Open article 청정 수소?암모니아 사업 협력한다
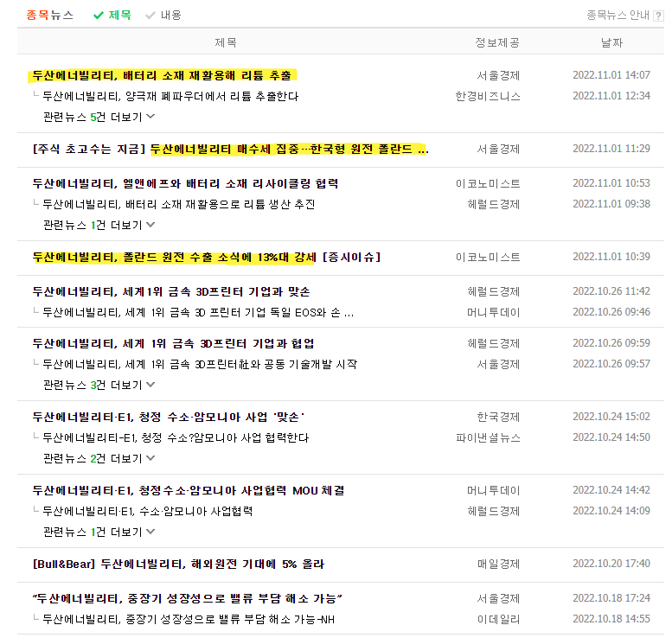The height and width of the screenshot is (638, 672). click(x=176, y=438)
